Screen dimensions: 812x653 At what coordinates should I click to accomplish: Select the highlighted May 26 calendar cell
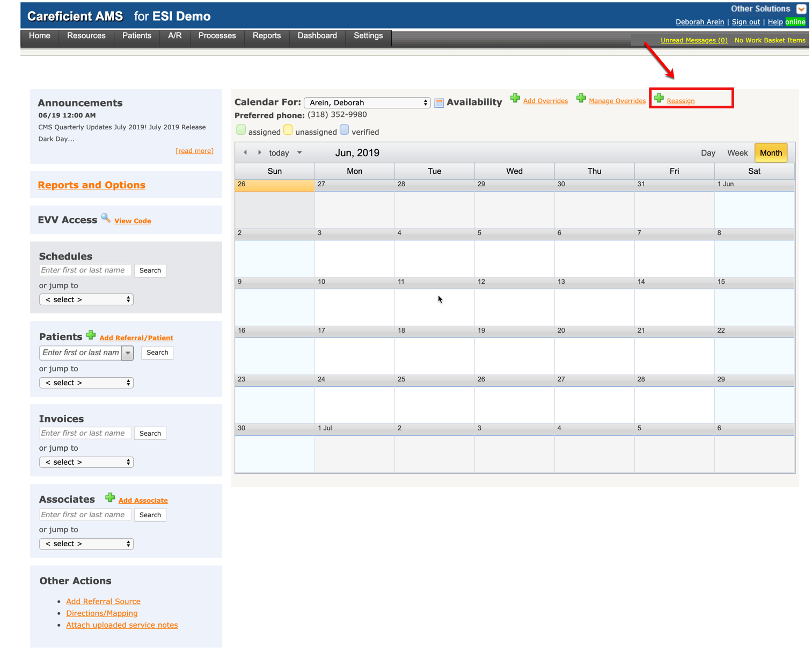[x=274, y=204]
